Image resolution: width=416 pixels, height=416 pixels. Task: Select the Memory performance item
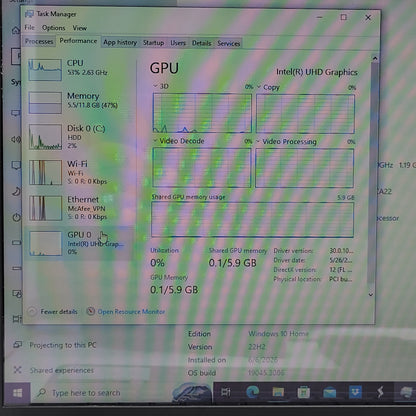tap(79, 102)
